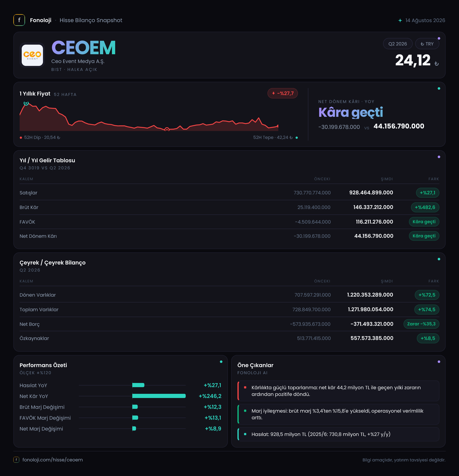Click the '14 Ağustos 2026' date text
This screenshot has width=459, height=476.
(425, 20)
